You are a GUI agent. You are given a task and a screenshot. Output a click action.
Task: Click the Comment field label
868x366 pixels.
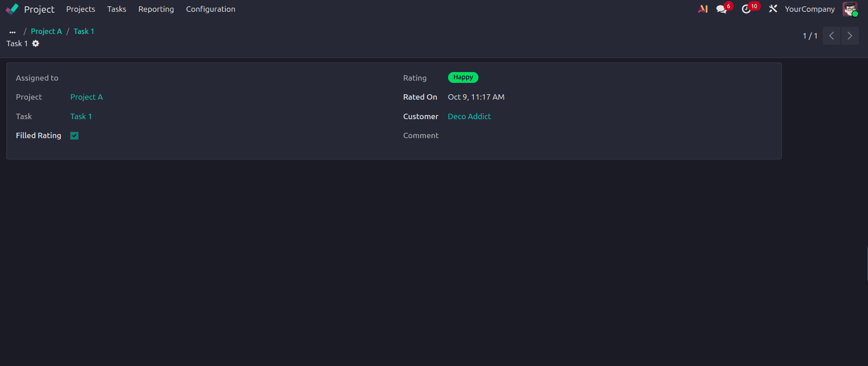pos(421,135)
